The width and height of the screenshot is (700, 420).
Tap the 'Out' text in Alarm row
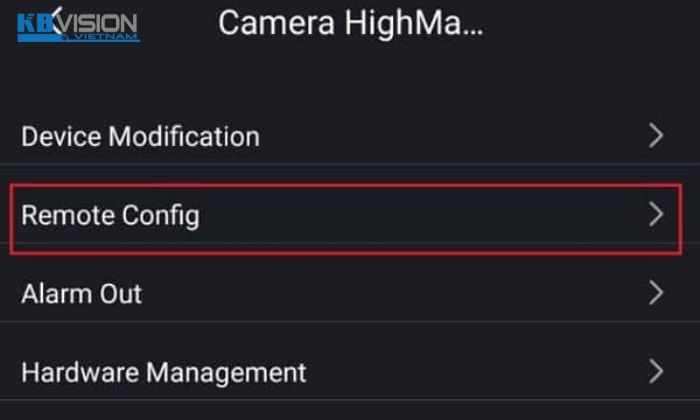[x=122, y=293]
